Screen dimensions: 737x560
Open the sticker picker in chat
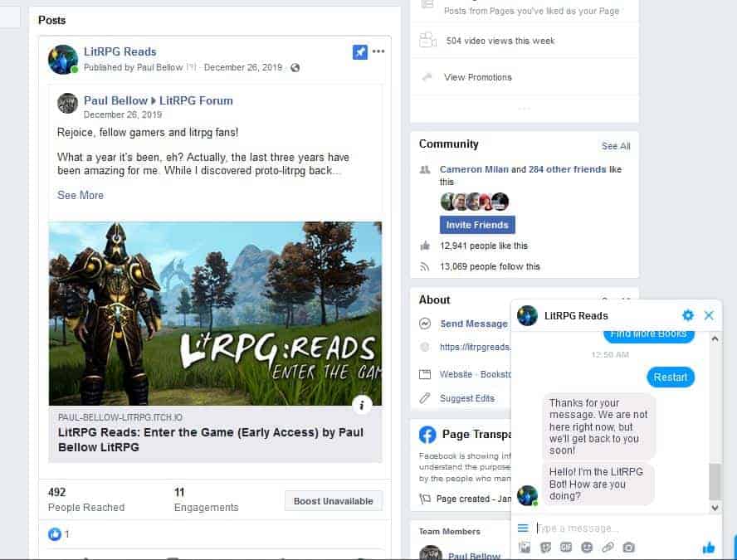coord(545,548)
